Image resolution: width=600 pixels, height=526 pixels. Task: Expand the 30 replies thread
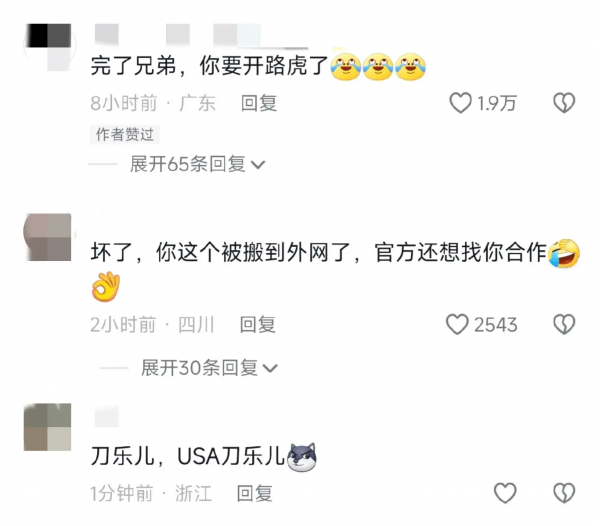click(209, 368)
